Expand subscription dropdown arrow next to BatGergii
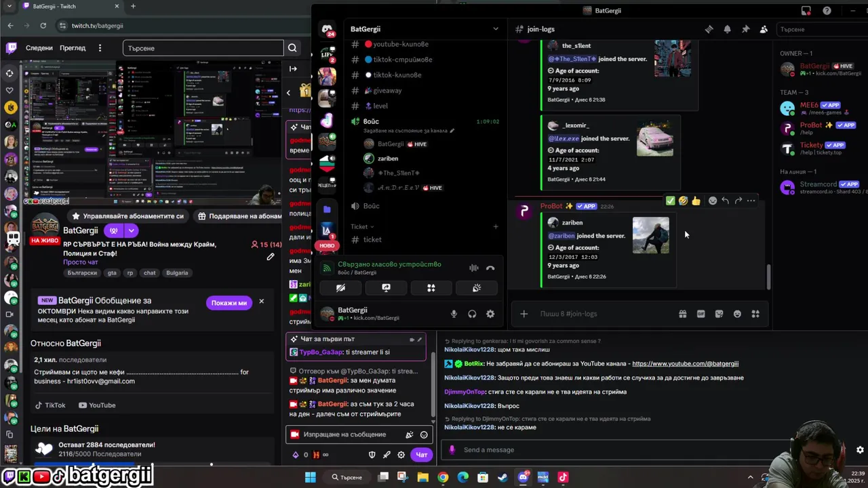Viewport: 868px width, 488px height. click(x=131, y=230)
